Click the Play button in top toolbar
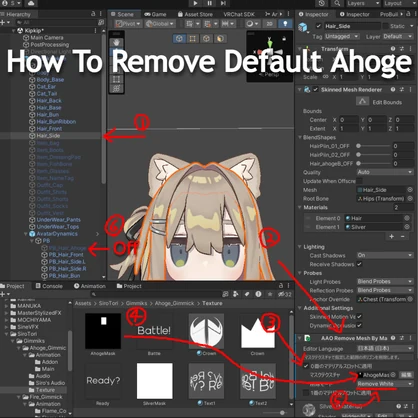 pos(195,3)
